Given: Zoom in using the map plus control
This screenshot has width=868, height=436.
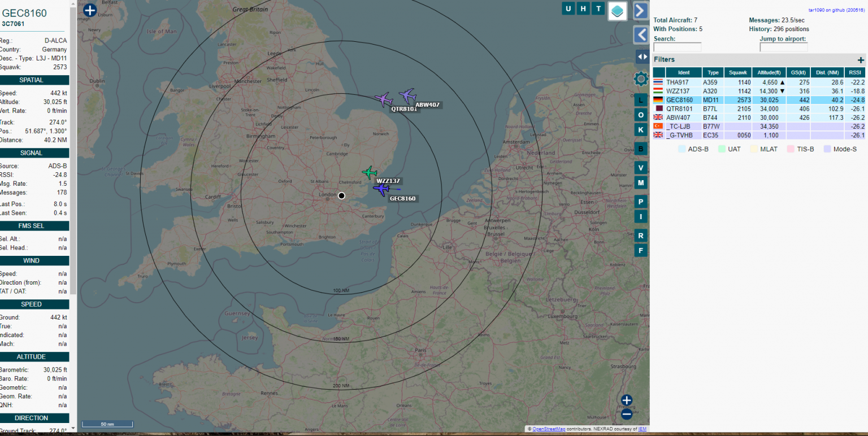Looking at the screenshot, I should [627, 400].
